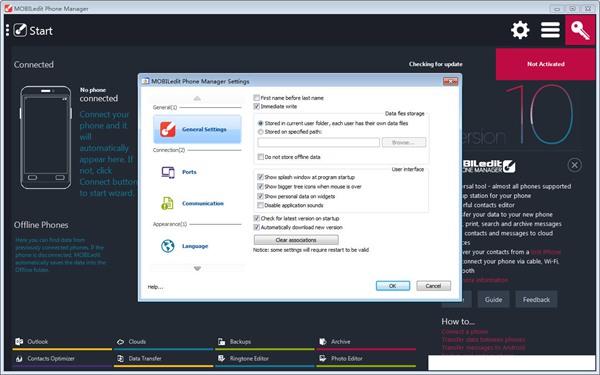Dismiss the settings dialog with Cancel

point(433,286)
